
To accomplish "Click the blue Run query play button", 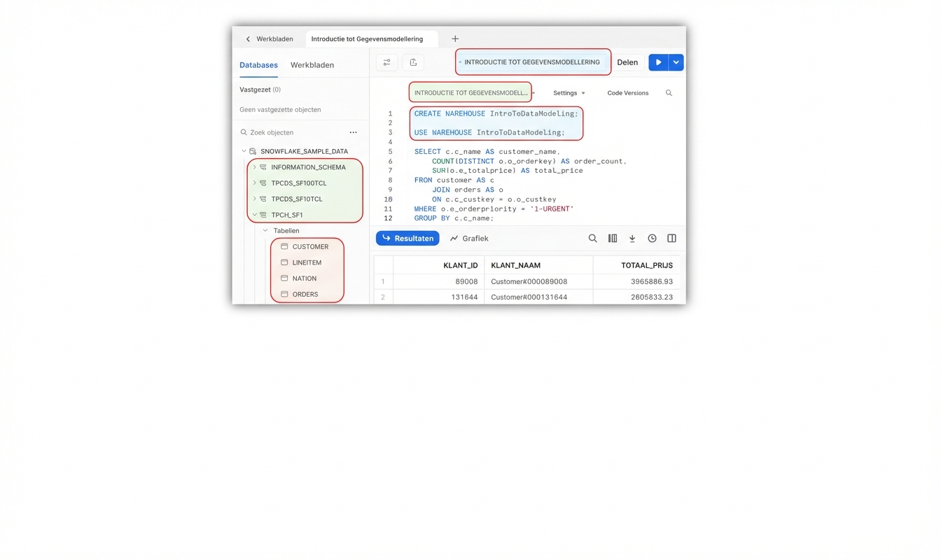I will (658, 62).
